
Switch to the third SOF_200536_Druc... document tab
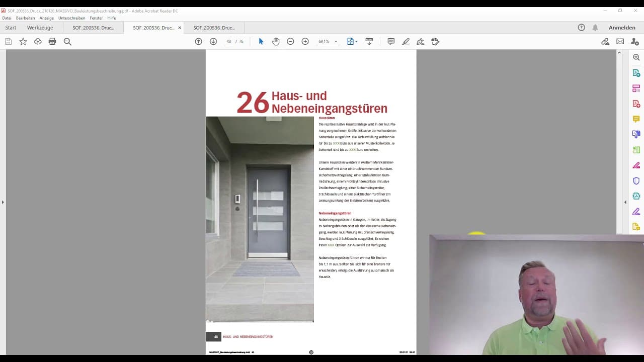(x=214, y=28)
